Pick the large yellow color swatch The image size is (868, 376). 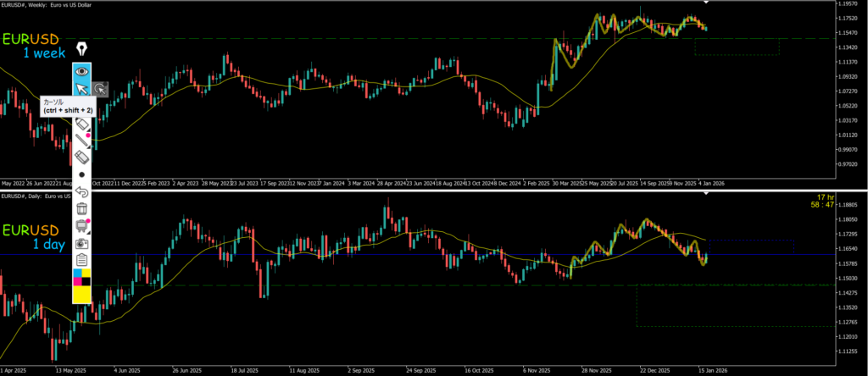(x=82, y=294)
